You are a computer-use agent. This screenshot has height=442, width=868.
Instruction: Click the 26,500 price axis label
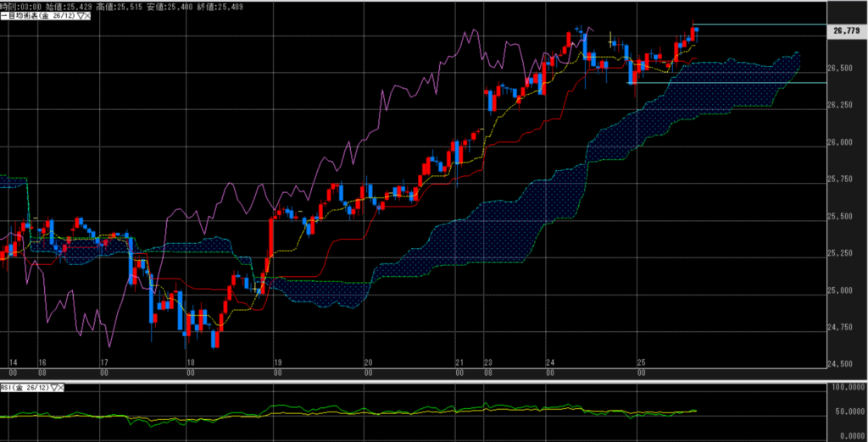[x=844, y=68]
